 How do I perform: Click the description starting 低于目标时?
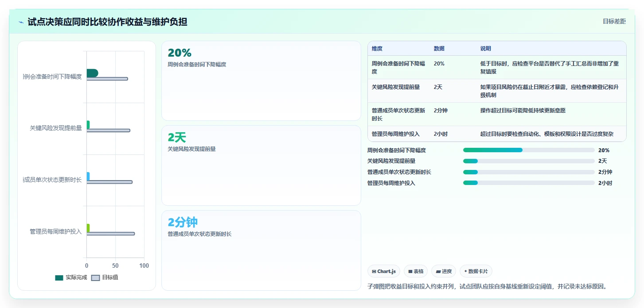(550, 67)
